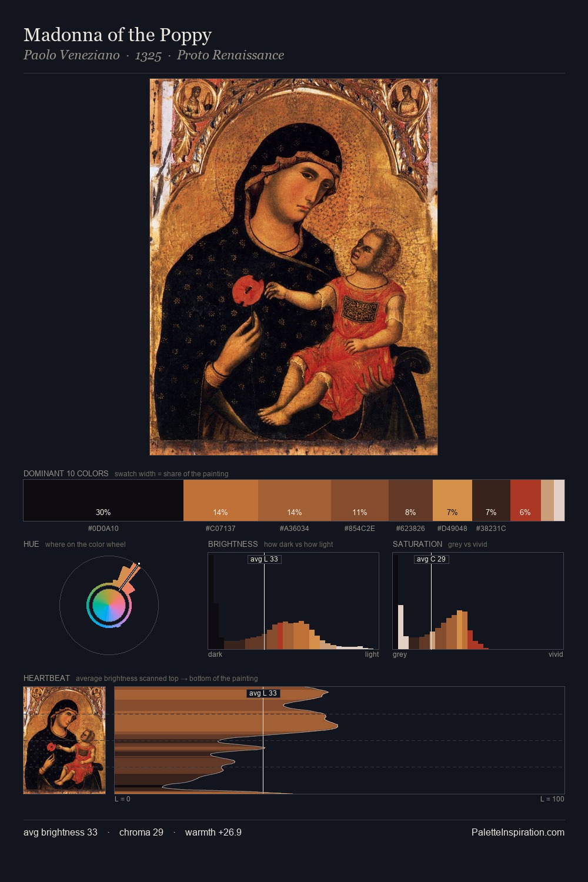This screenshot has width=588, height=882.
Task: Click the brightness histogram chart
Action: [x=293, y=601]
